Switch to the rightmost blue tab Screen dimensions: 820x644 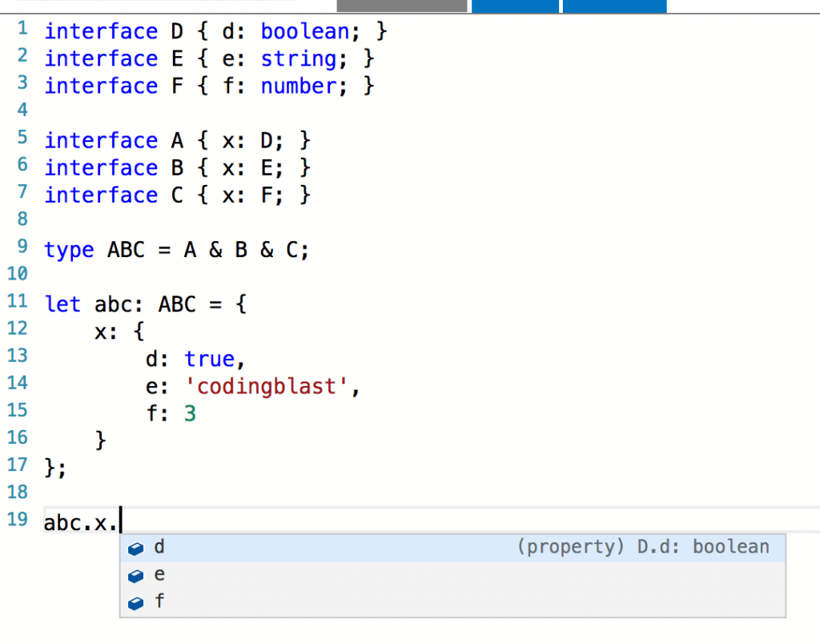click(614, 6)
